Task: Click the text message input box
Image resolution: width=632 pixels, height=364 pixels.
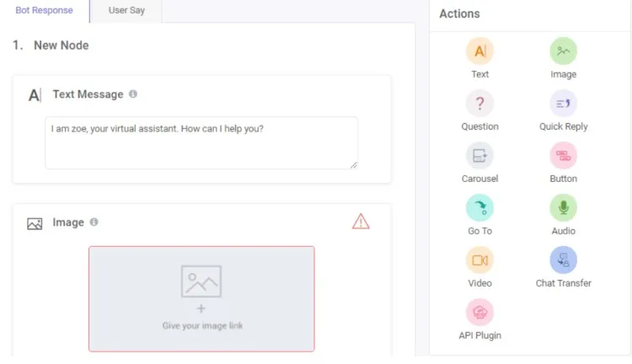Action: [x=201, y=142]
